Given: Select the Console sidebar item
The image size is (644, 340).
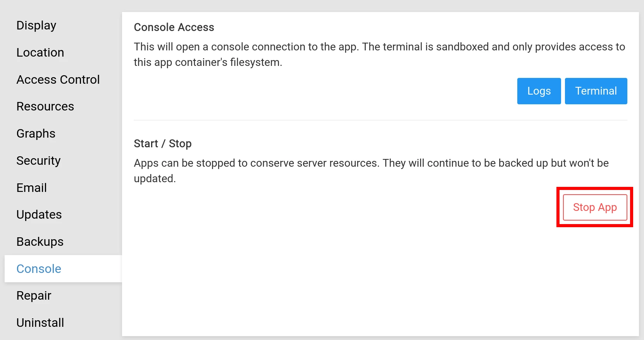Looking at the screenshot, I should coord(39,269).
